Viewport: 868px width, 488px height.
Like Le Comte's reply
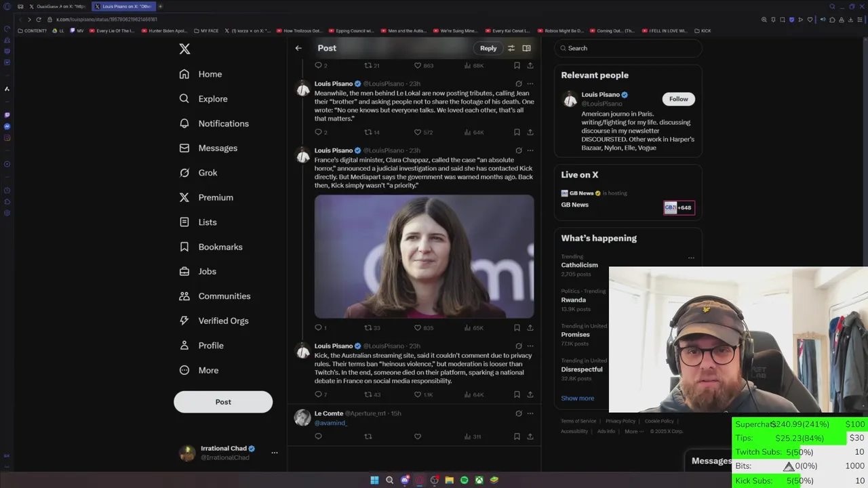[418, 436]
